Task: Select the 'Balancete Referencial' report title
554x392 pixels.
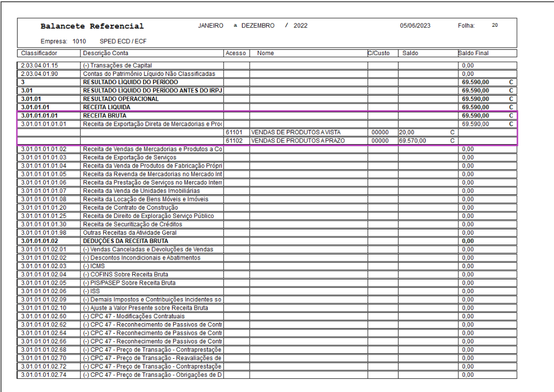Action: point(92,26)
